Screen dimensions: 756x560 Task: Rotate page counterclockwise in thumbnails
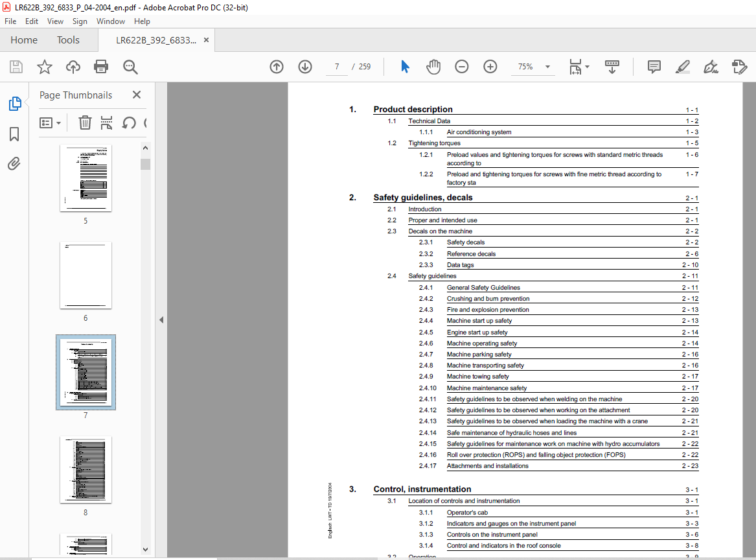[x=128, y=122]
